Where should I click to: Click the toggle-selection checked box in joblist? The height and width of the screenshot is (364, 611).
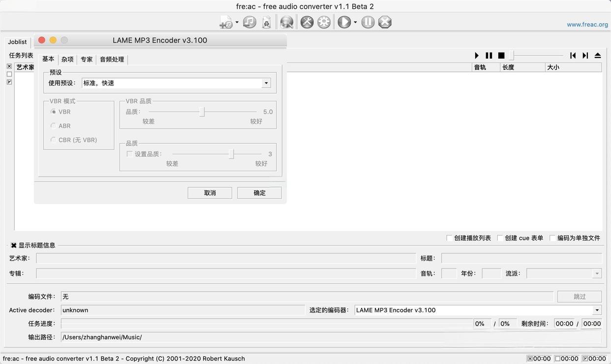click(9, 82)
